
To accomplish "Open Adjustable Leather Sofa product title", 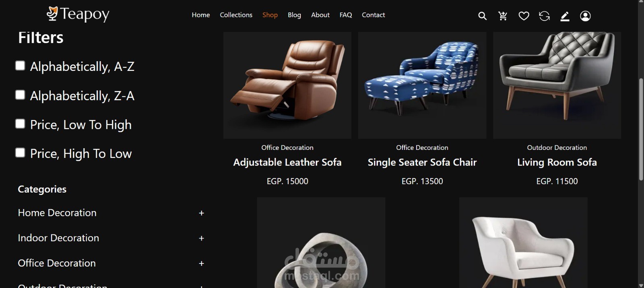I will click(287, 162).
